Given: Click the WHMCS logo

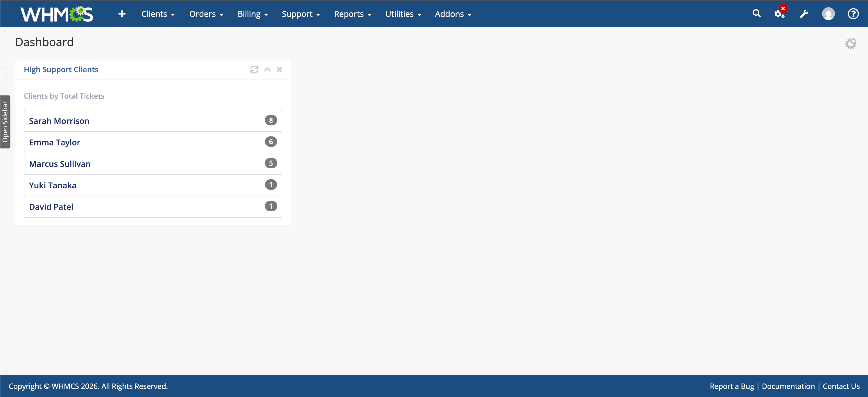Looking at the screenshot, I should [x=57, y=13].
